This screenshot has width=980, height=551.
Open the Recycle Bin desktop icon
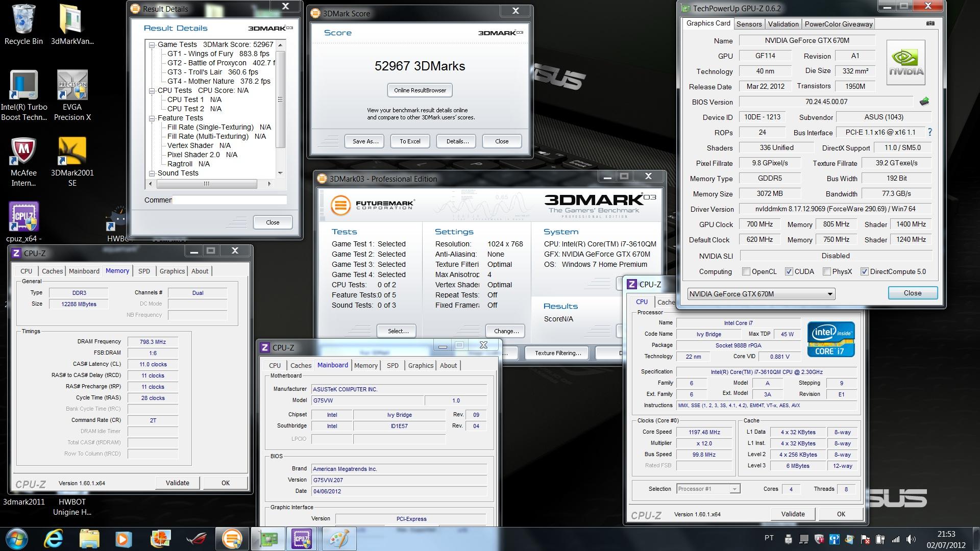[x=23, y=24]
